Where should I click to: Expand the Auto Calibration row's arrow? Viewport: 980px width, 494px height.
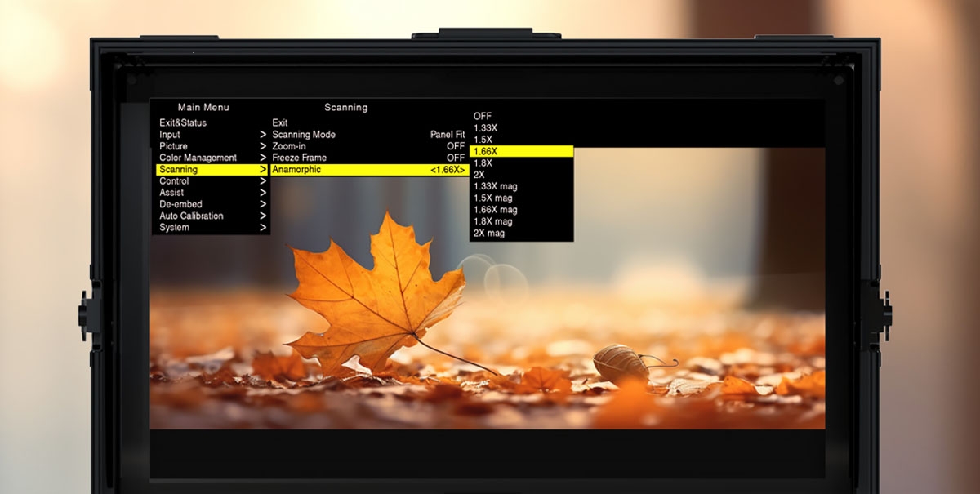(x=263, y=216)
